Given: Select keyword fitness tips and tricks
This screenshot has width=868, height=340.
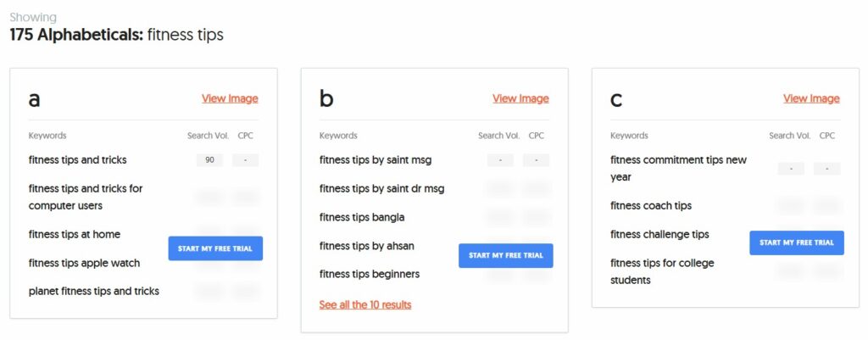Looking at the screenshot, I should pos(78,159).
